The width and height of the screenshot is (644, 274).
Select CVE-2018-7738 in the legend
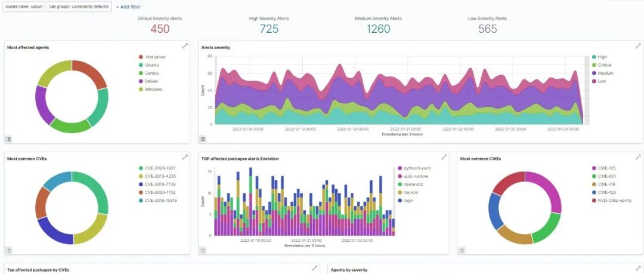[x=157, y=184]
